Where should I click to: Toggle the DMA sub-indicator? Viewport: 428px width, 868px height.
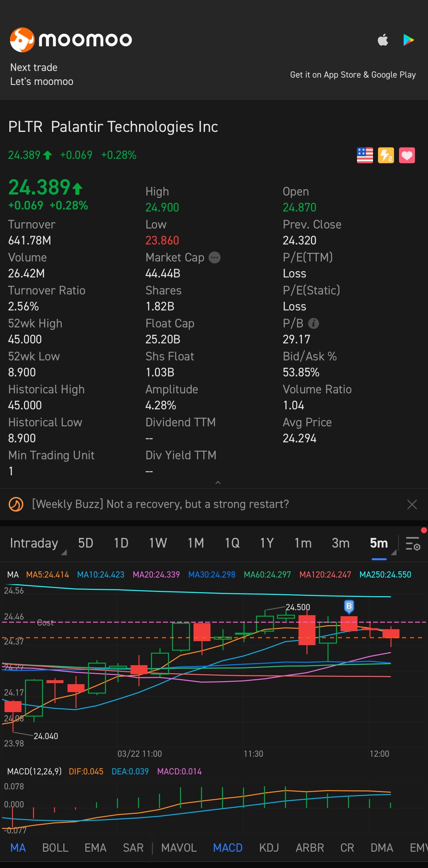tap(382, 847)
